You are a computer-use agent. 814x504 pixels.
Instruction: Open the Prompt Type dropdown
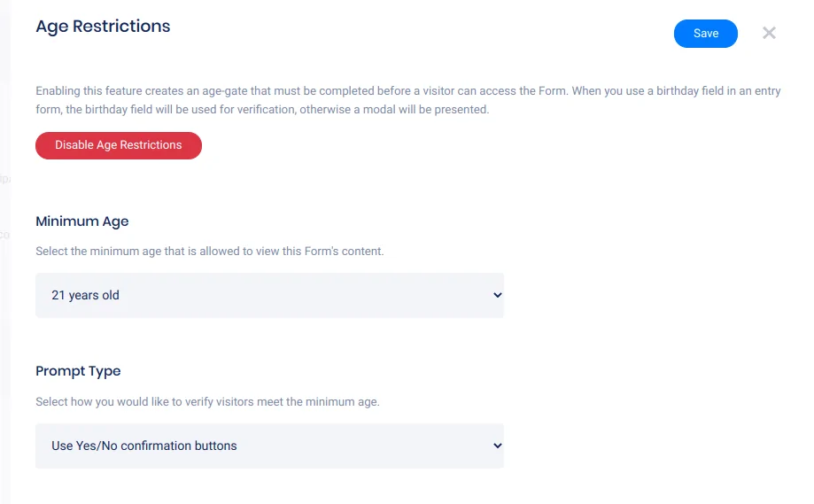(269, 446)
